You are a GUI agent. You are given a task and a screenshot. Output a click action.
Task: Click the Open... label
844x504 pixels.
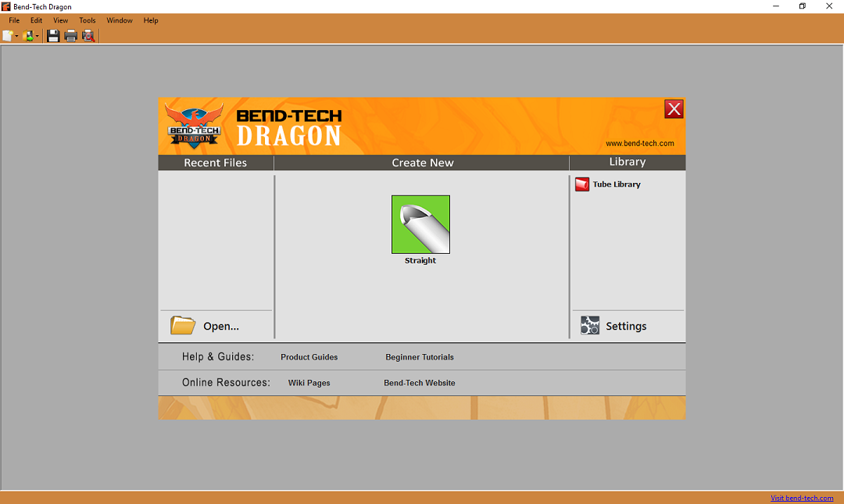(220, 327)
